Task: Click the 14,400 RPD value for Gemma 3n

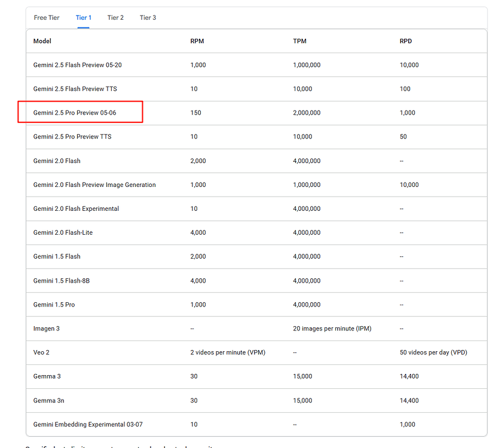Action: tap(409, 400)
